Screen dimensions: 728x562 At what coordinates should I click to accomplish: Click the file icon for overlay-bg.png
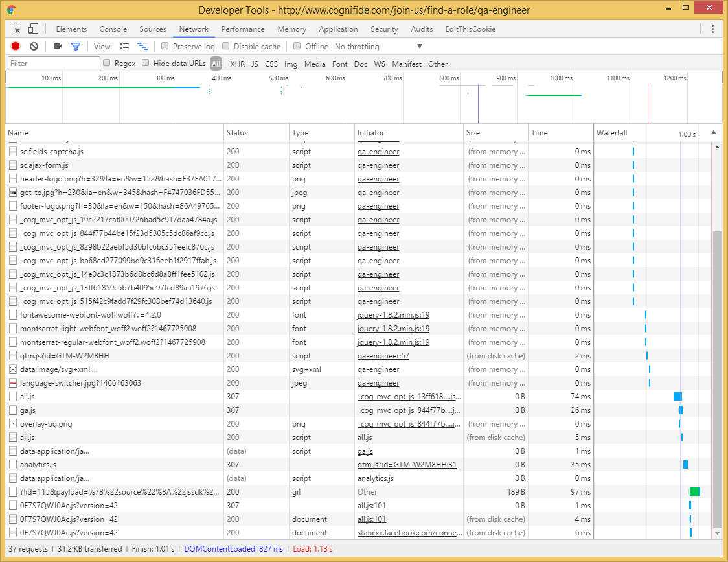[13, 424]
